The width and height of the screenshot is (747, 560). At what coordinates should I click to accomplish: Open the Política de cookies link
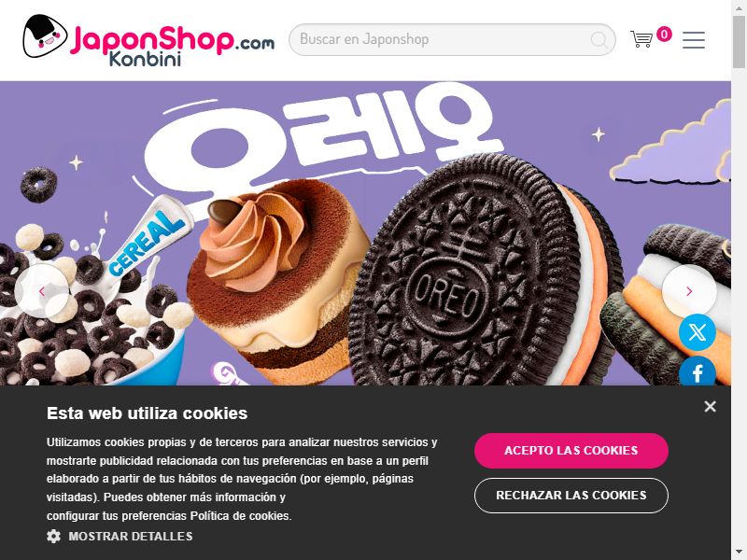coord(240,516)
